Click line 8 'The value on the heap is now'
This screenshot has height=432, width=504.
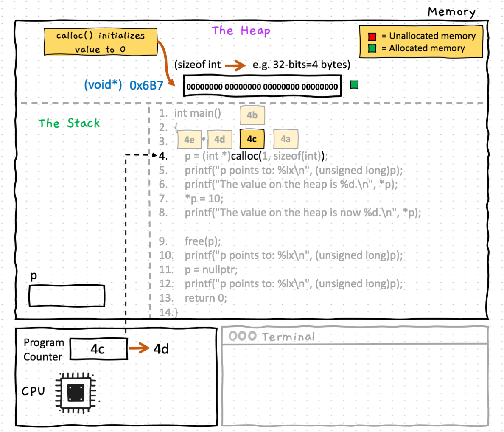tap(302, 213)
